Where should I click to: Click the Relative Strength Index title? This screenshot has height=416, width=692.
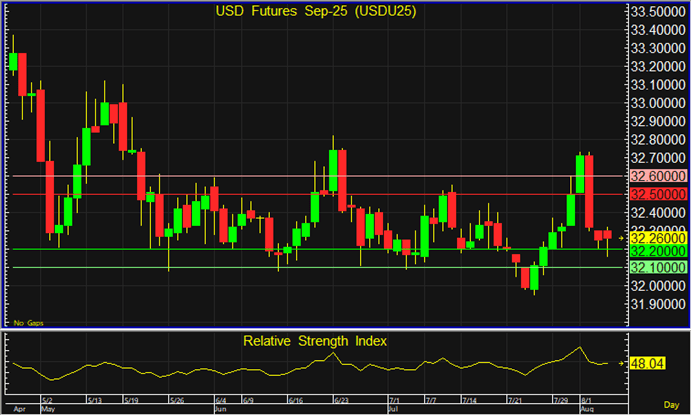click(x=315, y=341)
